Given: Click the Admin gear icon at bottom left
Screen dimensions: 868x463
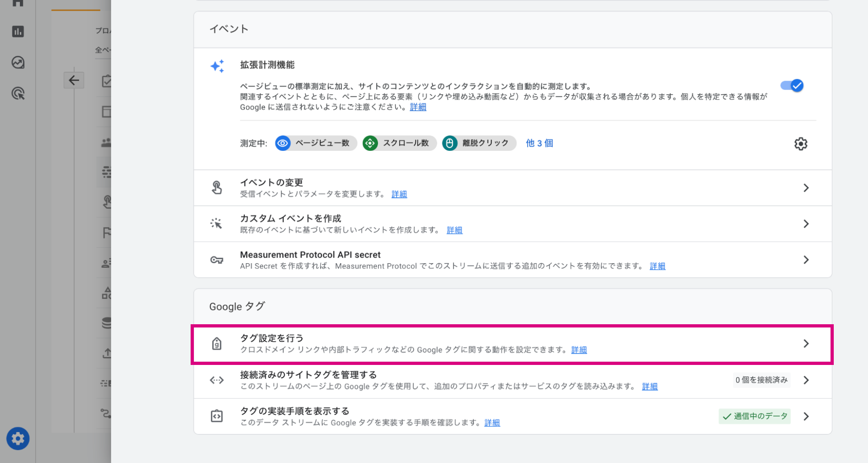Looking at the screenshot, I should click(x=18, y=438).
